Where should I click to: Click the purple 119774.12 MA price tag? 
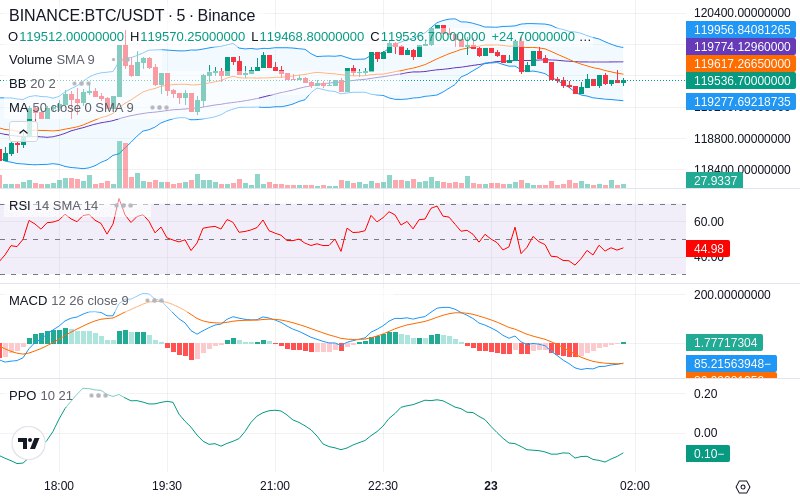pyautogui.click(x=741, y=47)
